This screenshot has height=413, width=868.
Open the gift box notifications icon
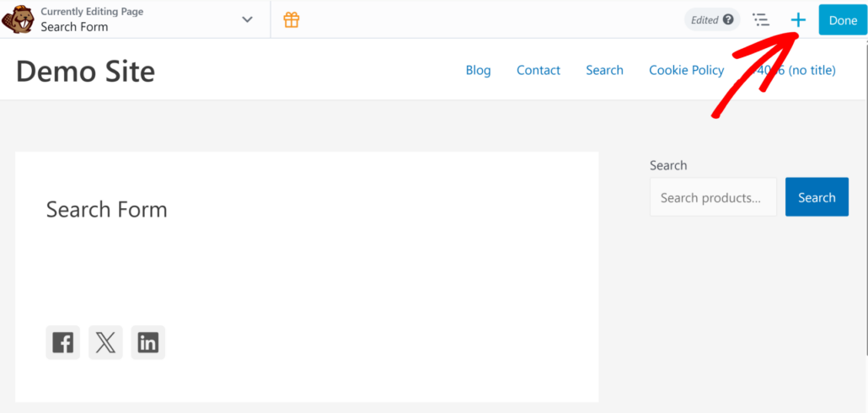pos(292,19)
